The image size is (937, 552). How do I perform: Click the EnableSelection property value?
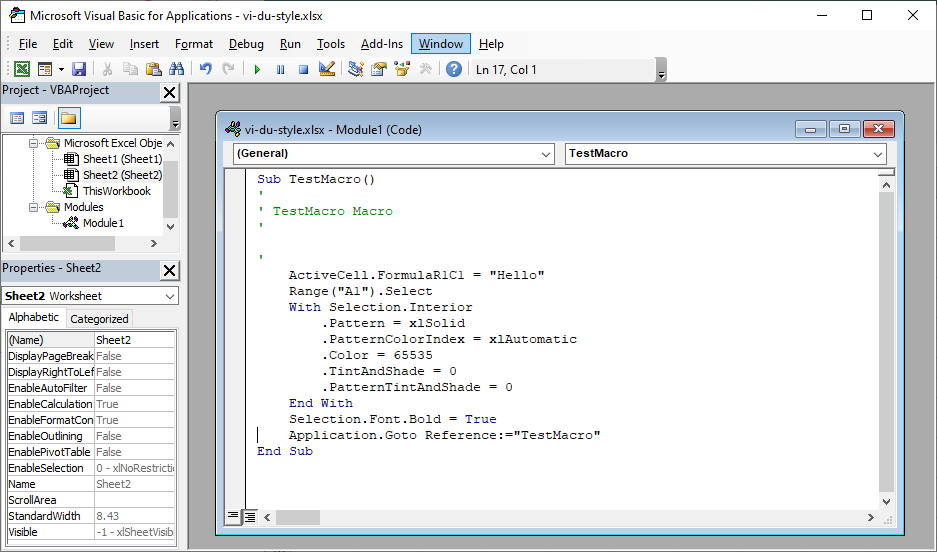(134, 468)
